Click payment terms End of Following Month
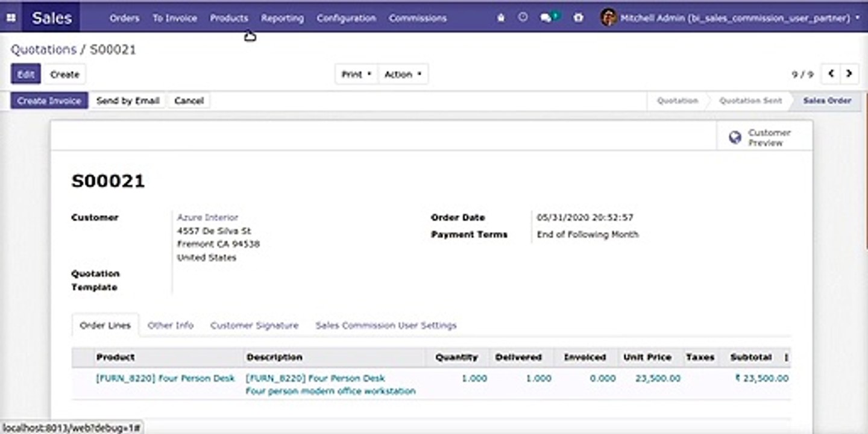The image size is (868, 434). click(x=588, y=234)
